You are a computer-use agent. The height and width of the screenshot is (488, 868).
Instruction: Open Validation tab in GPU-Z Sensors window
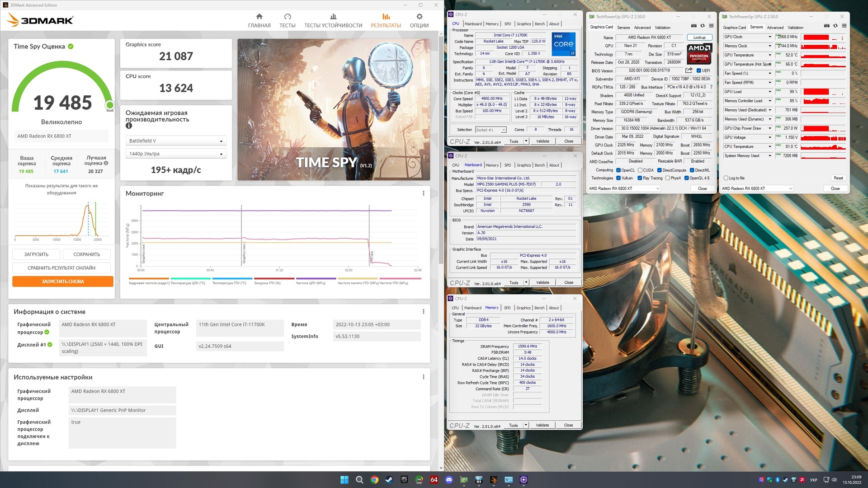pyautogui.click(x=795, y=28)
